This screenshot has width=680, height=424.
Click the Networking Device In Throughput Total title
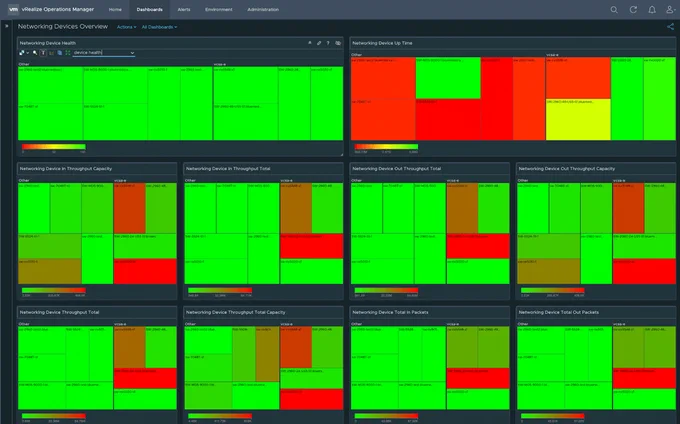228,169
